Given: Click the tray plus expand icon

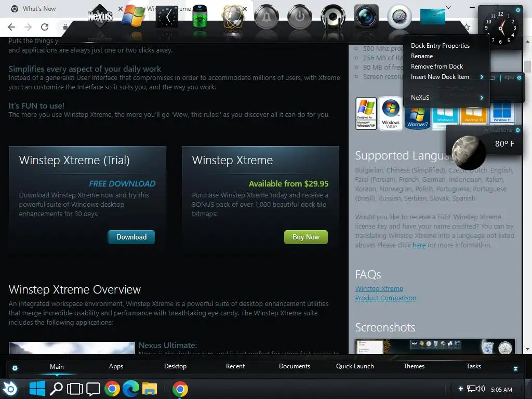Looking at the screenshot, I should (x=460, y=389).
